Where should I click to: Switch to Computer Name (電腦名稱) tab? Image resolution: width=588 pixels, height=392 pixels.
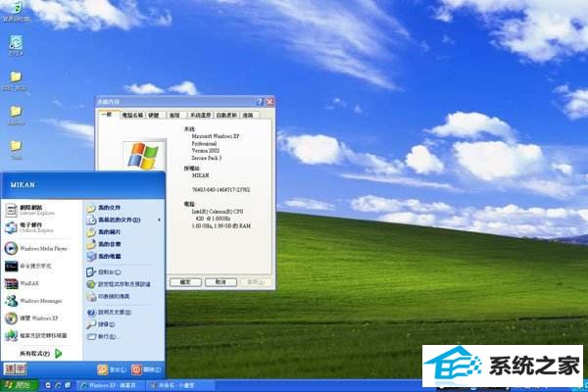pos(132,116)
